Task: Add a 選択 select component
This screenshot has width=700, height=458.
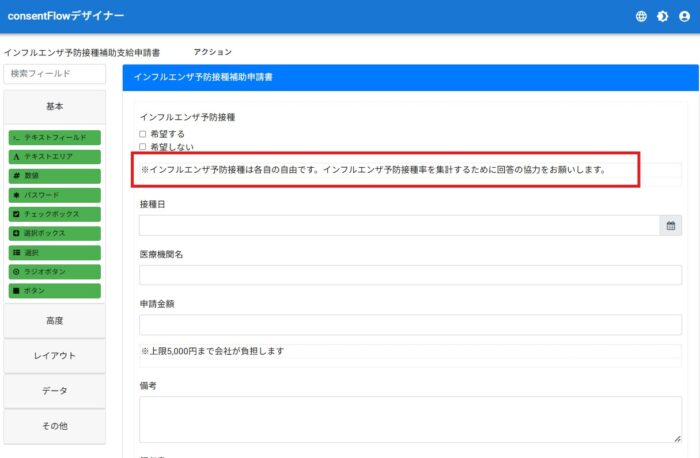Action: tap(54, 253)
